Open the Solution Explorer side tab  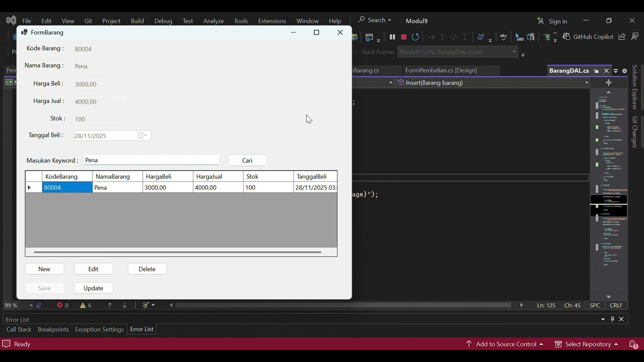coord(635,87)
